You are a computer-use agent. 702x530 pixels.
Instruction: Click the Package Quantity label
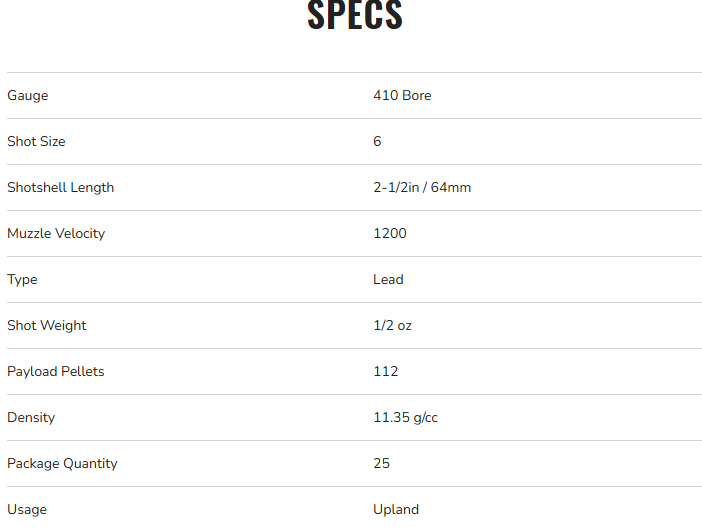point(62,464)
